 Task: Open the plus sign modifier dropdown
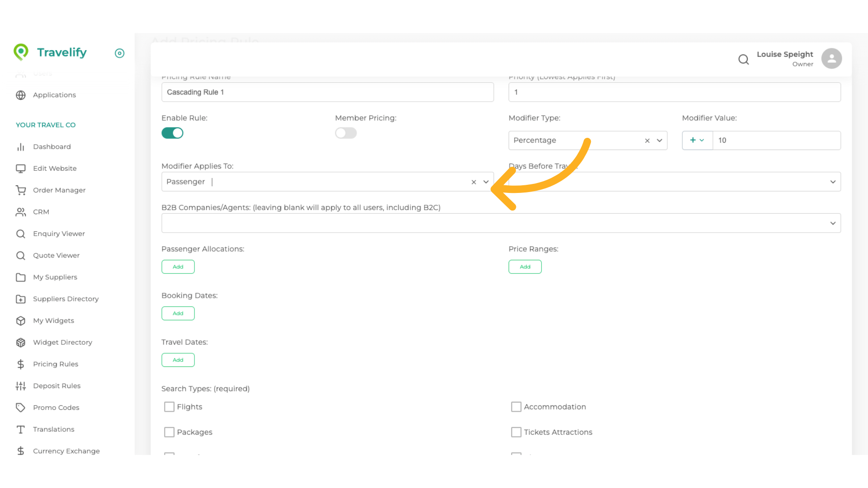697,141
